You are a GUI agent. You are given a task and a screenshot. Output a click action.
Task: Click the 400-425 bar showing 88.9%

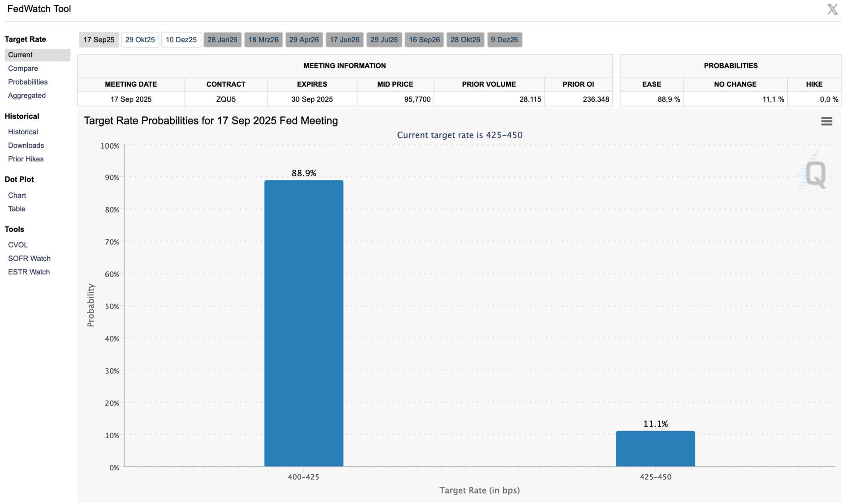(304, 323)
